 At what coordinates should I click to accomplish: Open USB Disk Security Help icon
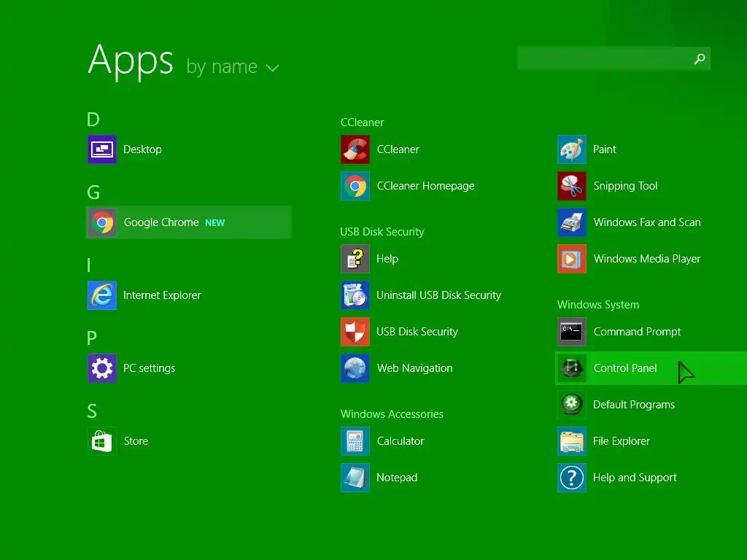(x=355, y=259)
